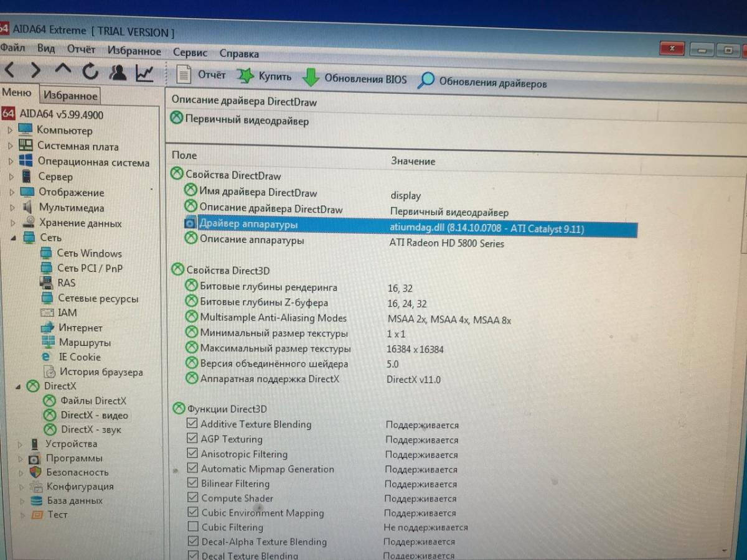
Task: Expand the Программы node arrow
Action: tap(21, 459)
